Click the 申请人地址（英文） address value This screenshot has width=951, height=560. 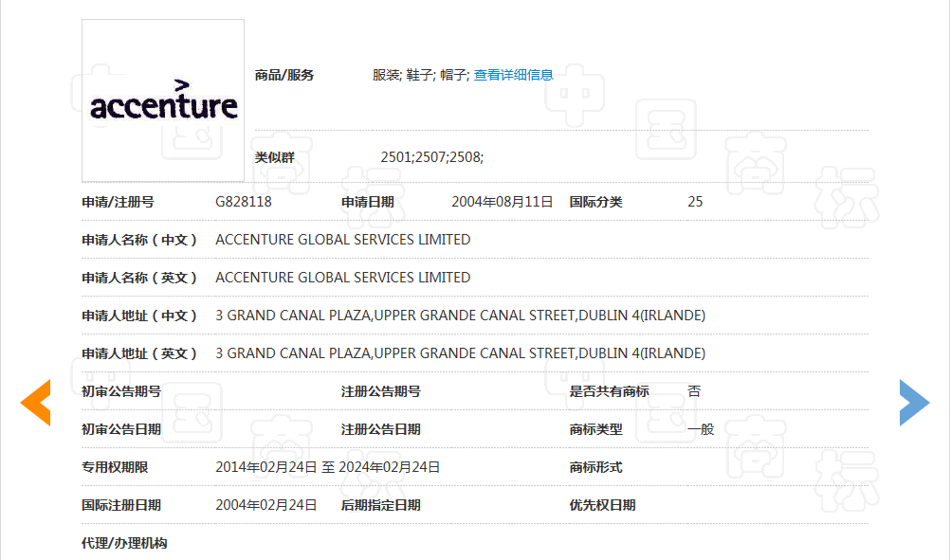pyautogui.click(x=461, y=353)
